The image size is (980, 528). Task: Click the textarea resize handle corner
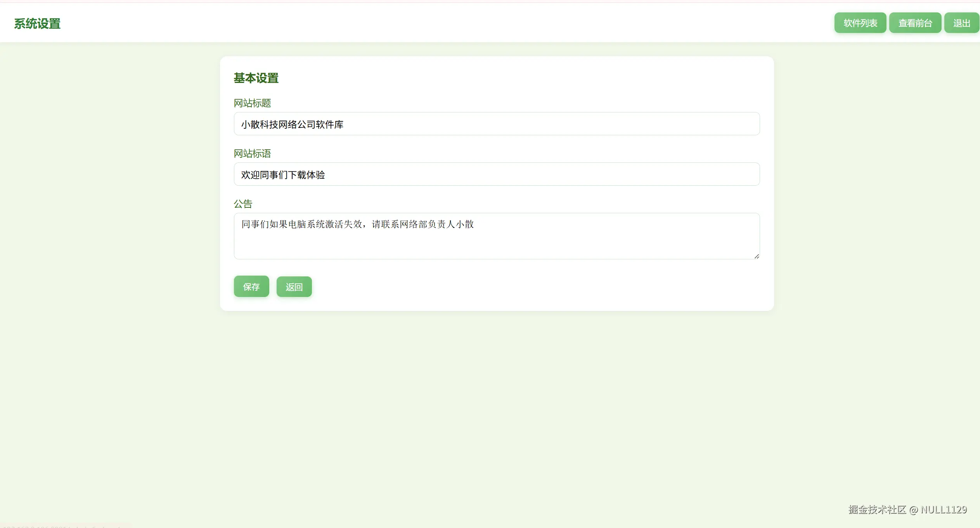point(757,256)
